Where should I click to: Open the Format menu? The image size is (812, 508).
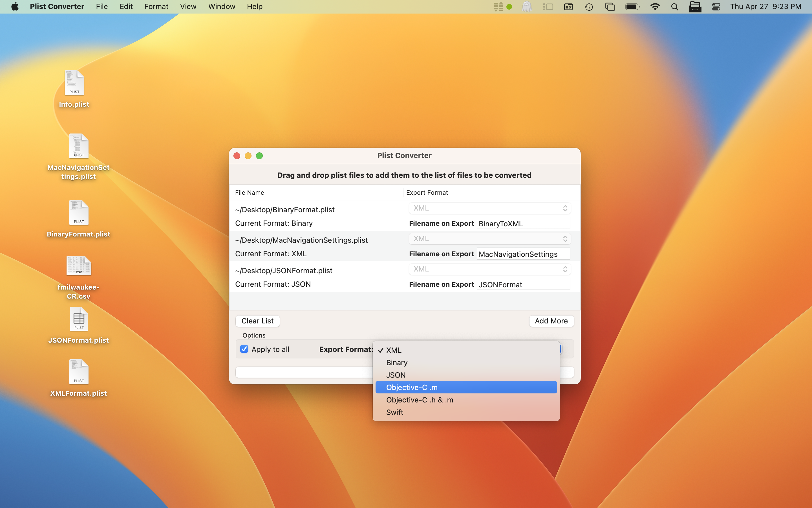click(x=156, y=6)
